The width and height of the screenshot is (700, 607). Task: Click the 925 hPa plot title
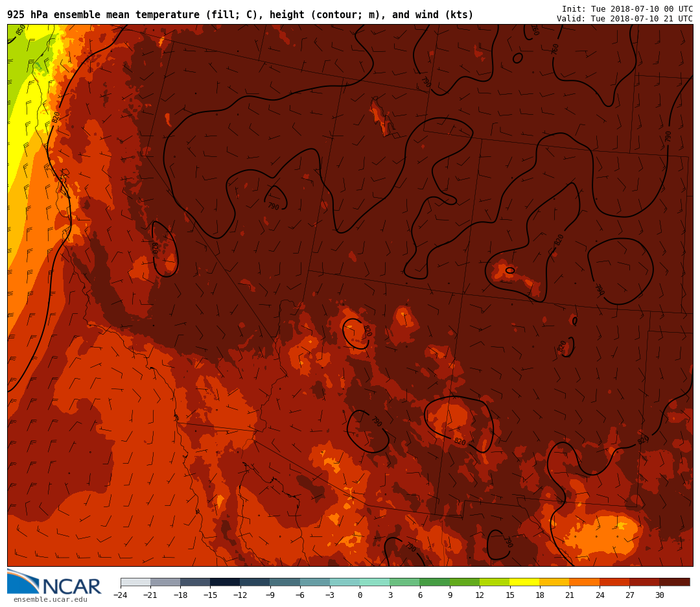[x=240, y=15]
